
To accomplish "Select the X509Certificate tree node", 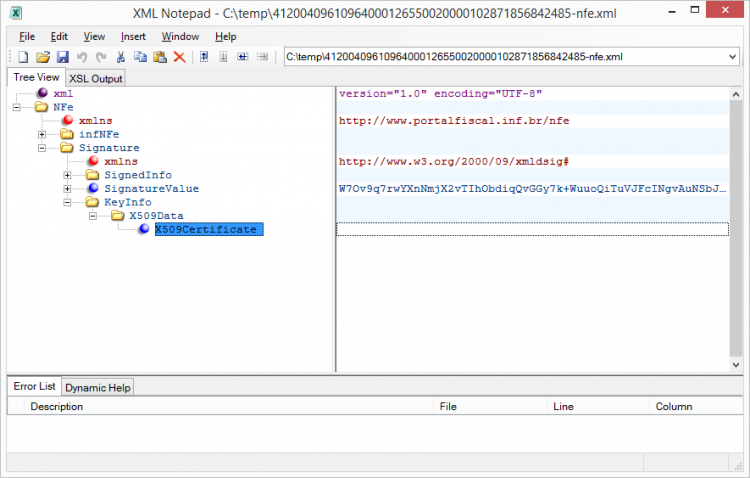I will (209, 229).
